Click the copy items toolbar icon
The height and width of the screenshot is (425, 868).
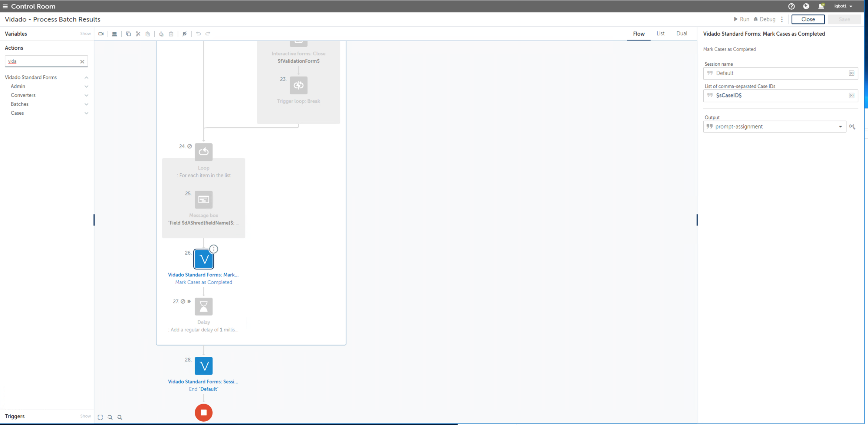click(128, 34)
